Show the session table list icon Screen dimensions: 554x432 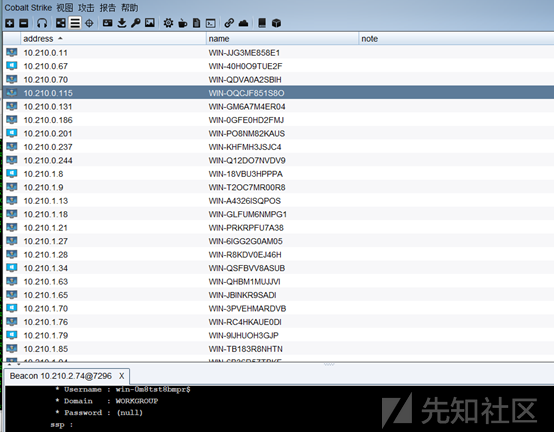(75, 23)
